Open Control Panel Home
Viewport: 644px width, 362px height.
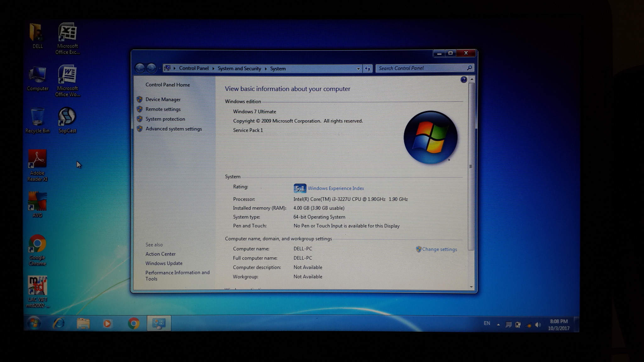[x=168, y=85]
